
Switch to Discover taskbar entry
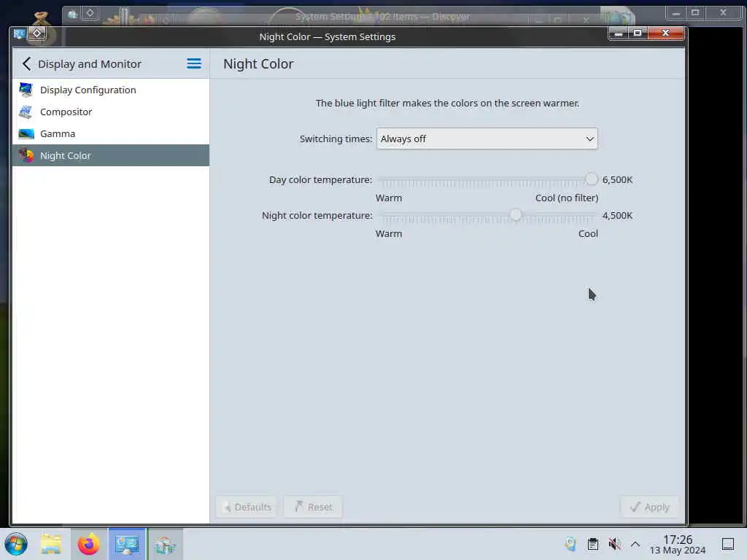pyautogui.click(x=165, y=544)
